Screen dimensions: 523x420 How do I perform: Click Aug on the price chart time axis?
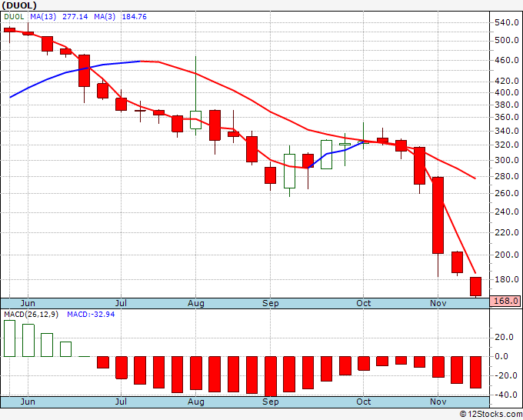pyautogui.click(x=196, y=303)
